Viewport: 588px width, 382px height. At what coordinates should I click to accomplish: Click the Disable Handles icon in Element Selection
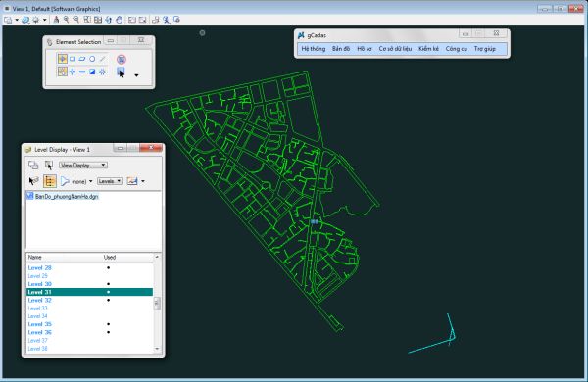[122, 59]
